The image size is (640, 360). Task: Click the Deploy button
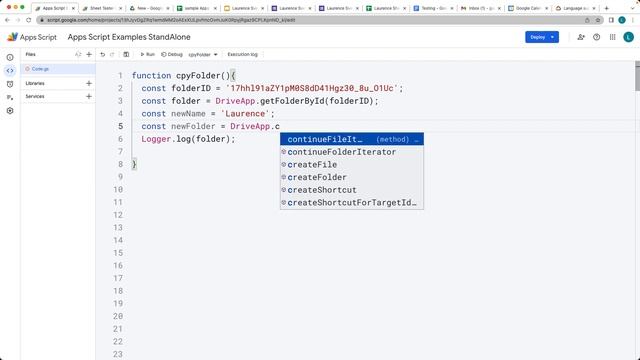coord(542,37)
